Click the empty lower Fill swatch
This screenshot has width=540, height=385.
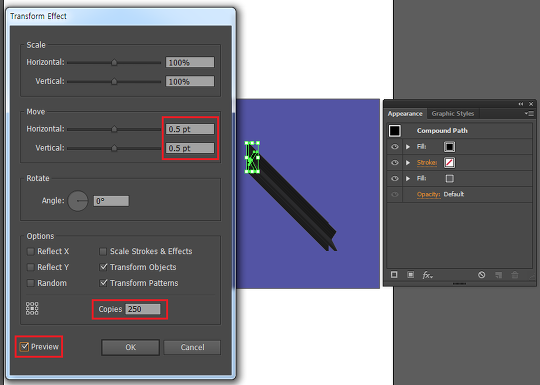(449, 178)
